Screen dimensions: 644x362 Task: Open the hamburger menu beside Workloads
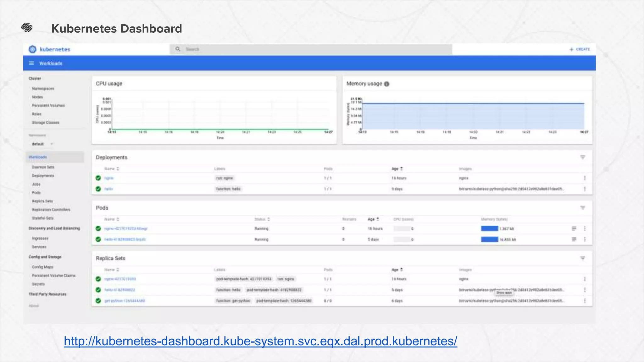tap(31, 63)
